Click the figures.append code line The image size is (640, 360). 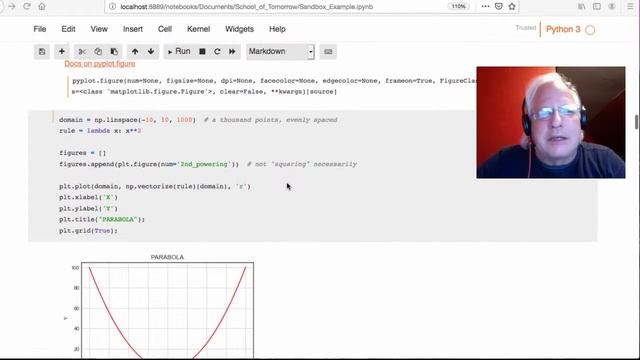click(x=208, y=164)
